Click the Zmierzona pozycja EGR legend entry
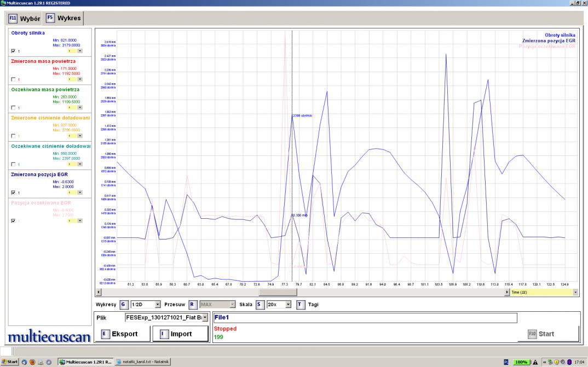This screenshot has width=588, height=367. [549, 40]
